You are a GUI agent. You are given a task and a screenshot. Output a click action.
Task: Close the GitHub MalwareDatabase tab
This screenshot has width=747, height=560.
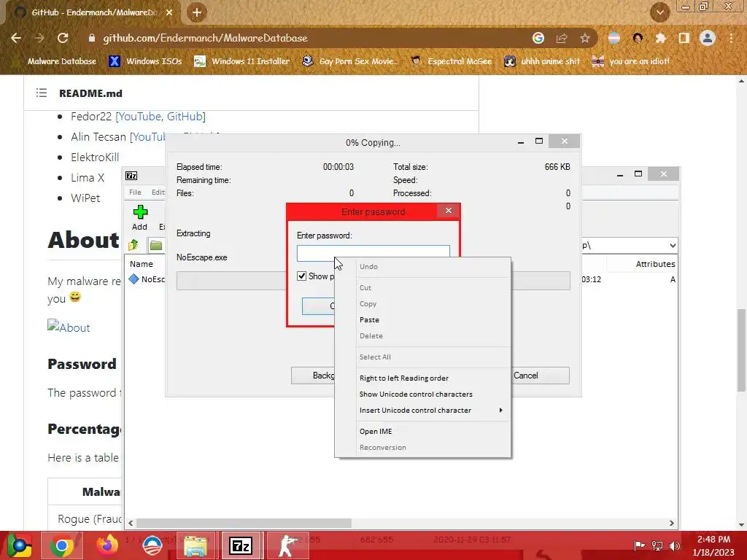[x=169, y=12]
